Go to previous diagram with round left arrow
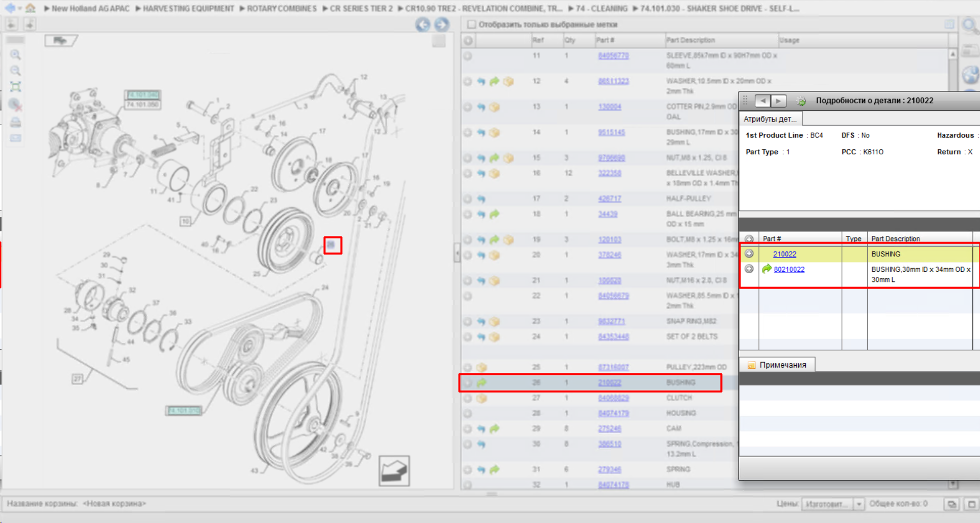Screen dimensions: 980x523 423,25
